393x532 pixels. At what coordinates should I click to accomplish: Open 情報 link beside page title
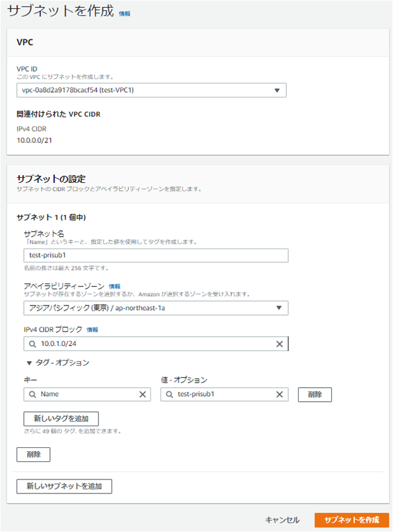tap(124, 13)
